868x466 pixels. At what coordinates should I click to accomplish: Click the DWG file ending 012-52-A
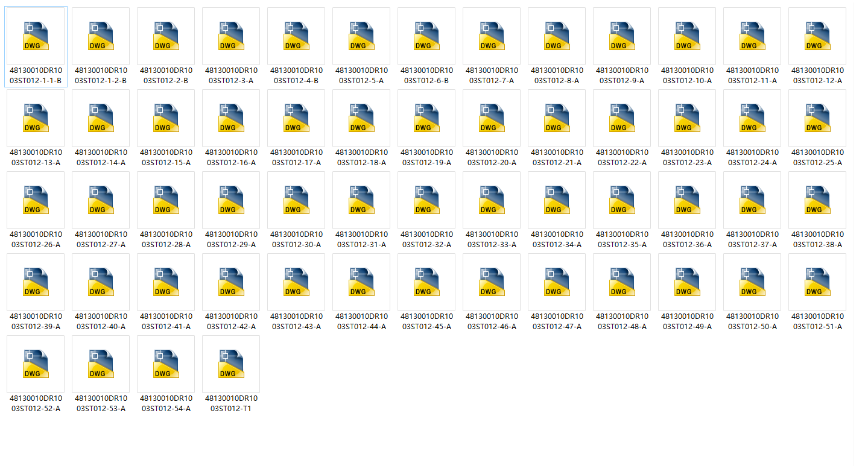coord(36,364)
